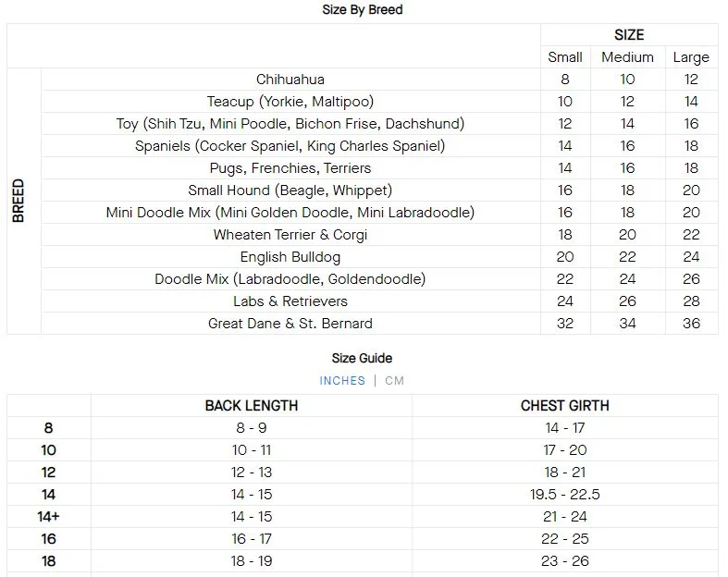Select the English Bulldog breed name

pos(290,257)
